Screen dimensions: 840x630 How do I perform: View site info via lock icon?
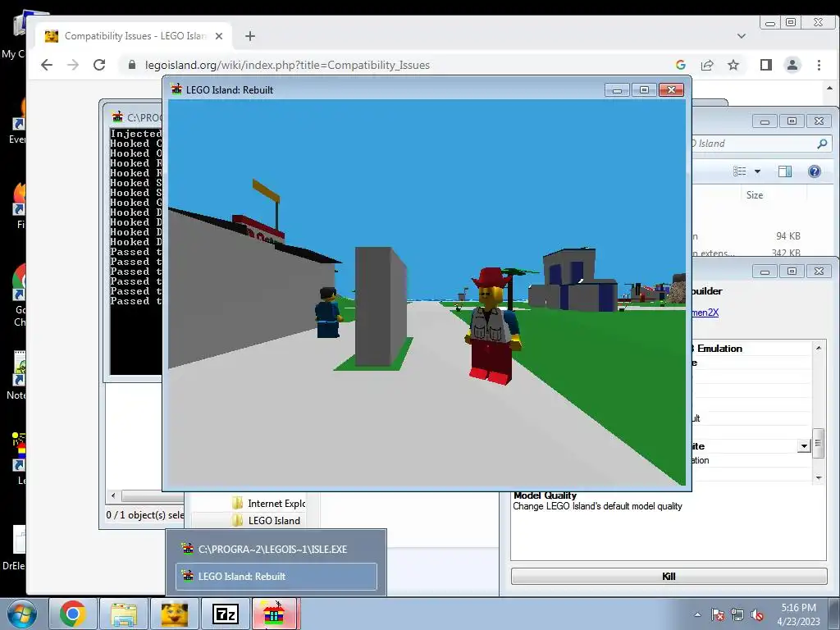tap(132, 66)
